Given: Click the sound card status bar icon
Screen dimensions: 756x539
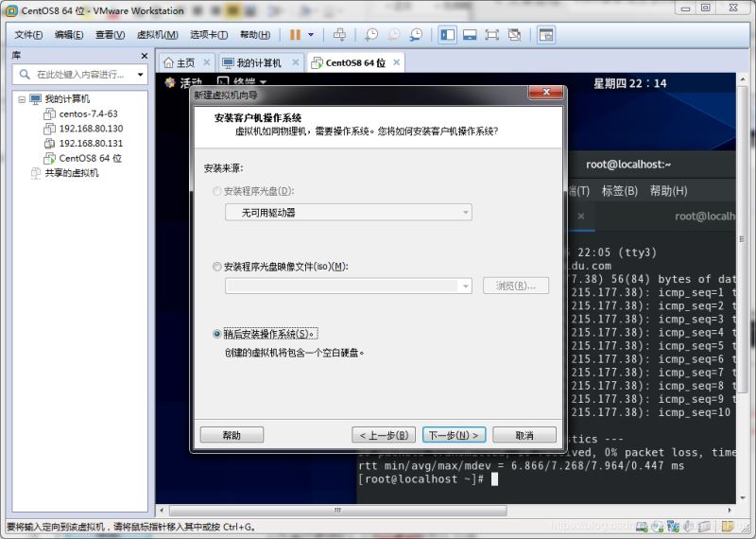Looking at the screenshot, I should (689, 527).
